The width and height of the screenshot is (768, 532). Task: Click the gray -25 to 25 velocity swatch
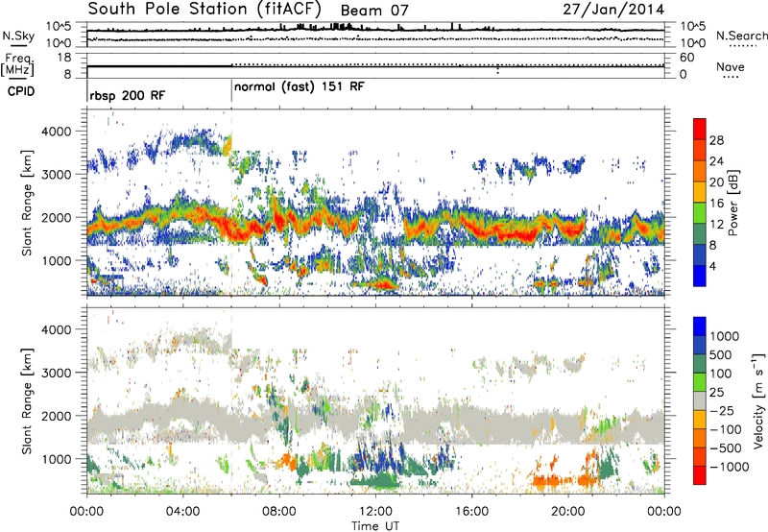tap(700, 400)
